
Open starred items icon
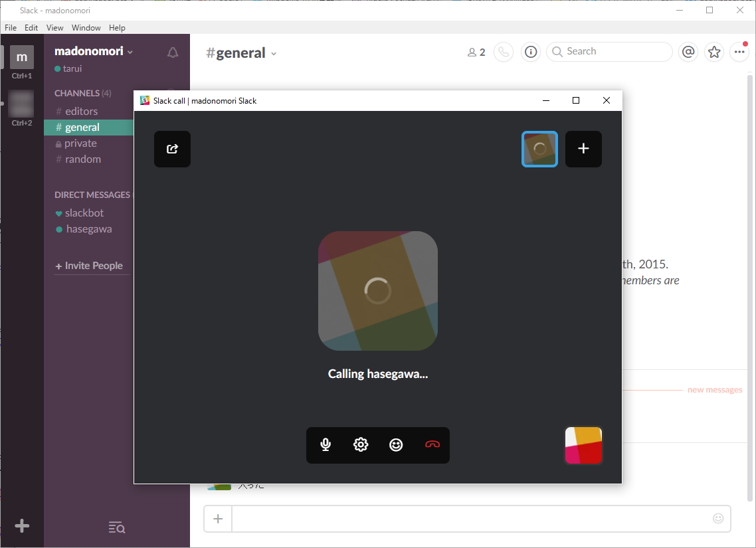click(714, 52)
